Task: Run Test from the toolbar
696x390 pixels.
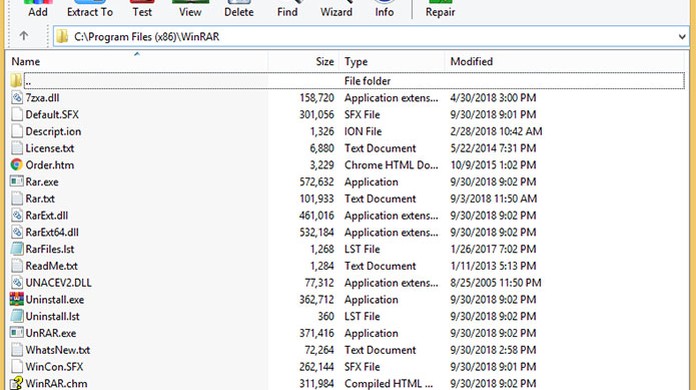Action: (x=142, y=9)
